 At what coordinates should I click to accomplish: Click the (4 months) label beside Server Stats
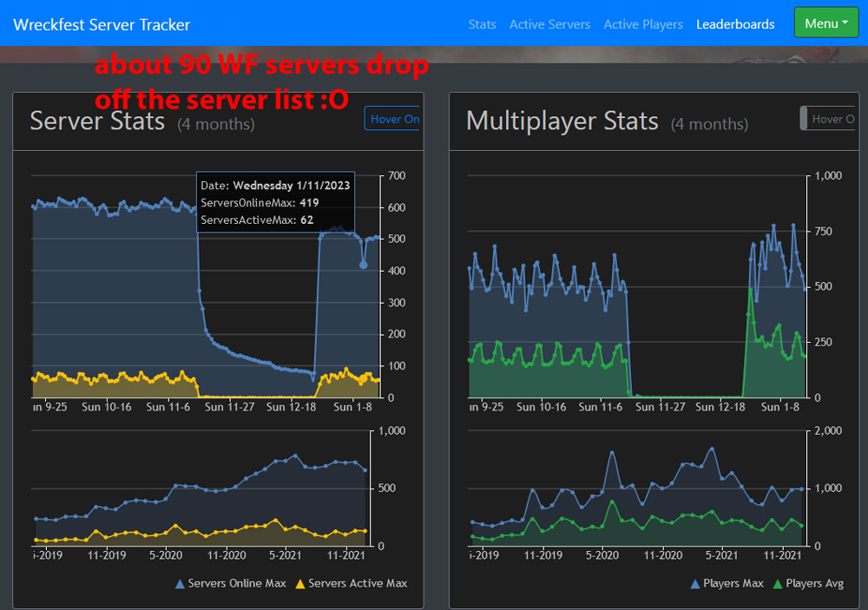tap(216, 124)
